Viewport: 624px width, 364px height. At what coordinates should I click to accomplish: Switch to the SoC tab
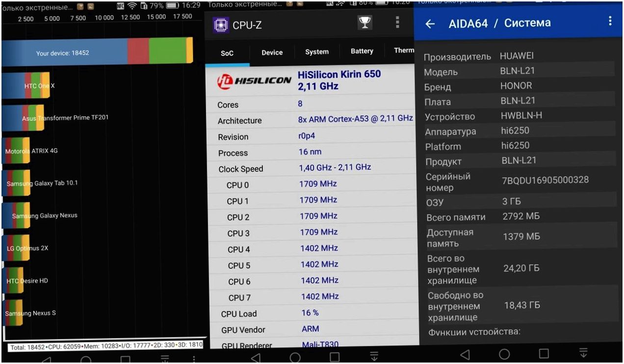[x=227, y=53]
